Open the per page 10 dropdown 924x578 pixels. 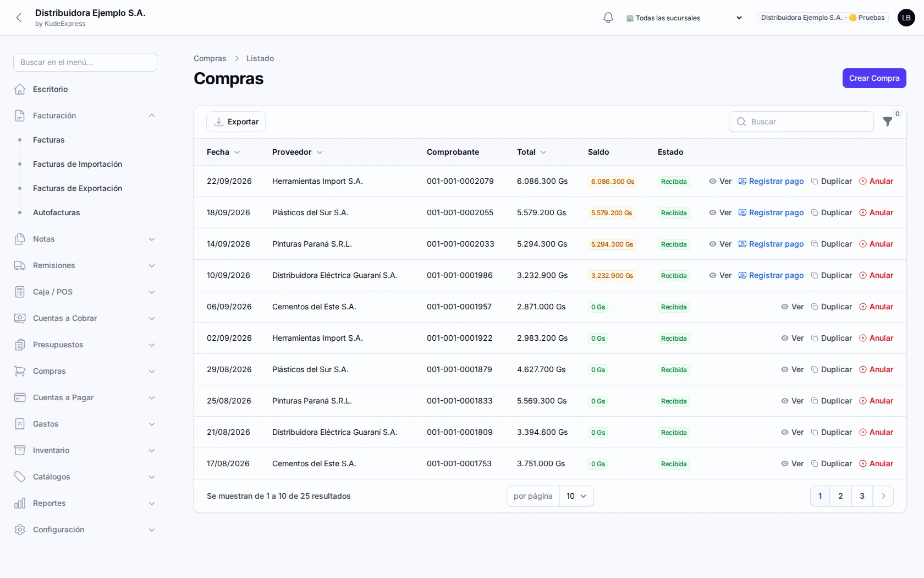pyautogui.click(x=576, y=496)
